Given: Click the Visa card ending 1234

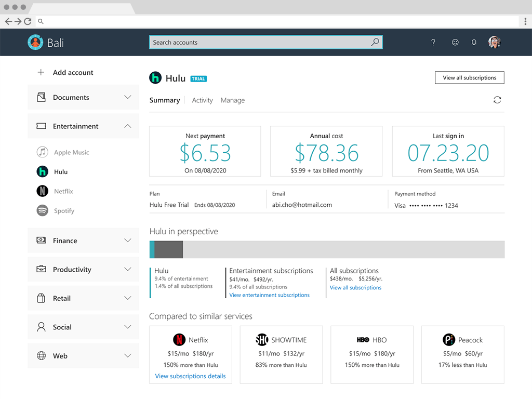Looking at the screenshot, I should pyautogui.click(x=426, y=206).
